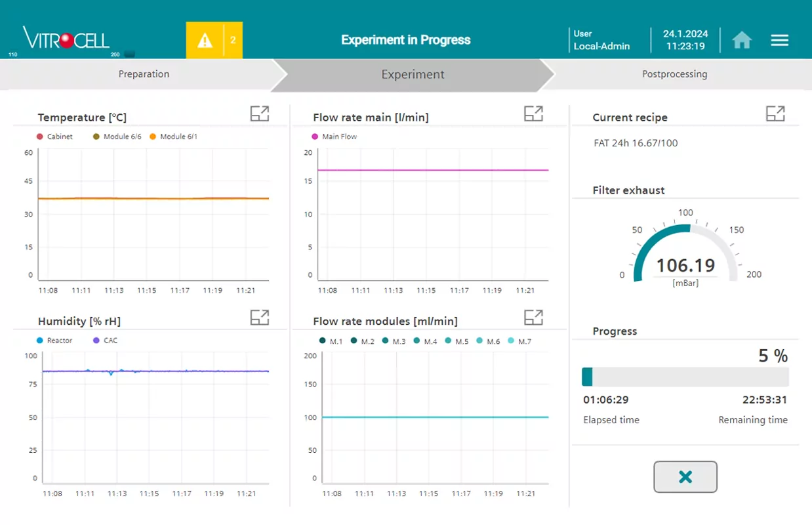Expand the Current recipe panel
Screen dimensions: 812x525
[775, 114]
